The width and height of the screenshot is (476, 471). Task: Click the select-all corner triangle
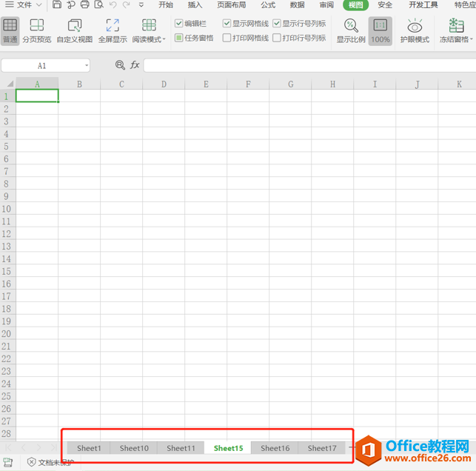coord(10,84)
